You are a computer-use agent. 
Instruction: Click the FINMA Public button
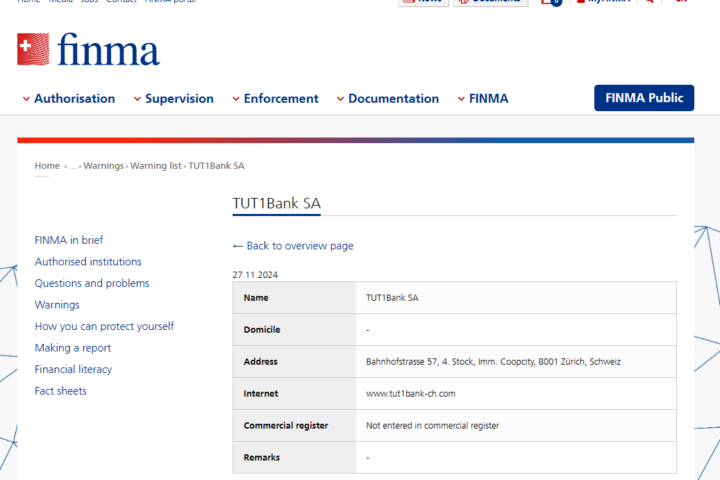point(644,98)
